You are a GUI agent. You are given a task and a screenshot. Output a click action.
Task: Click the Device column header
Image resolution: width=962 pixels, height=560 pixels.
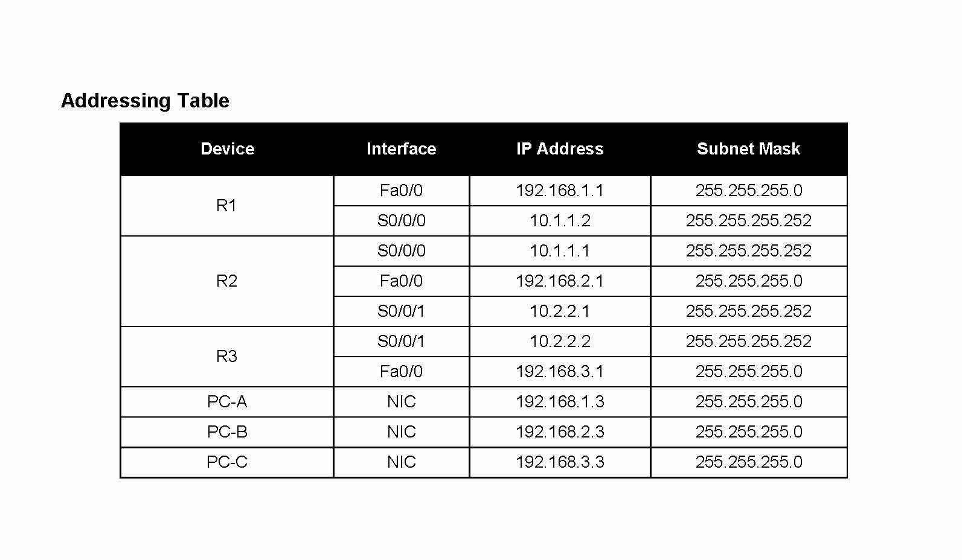227,149
